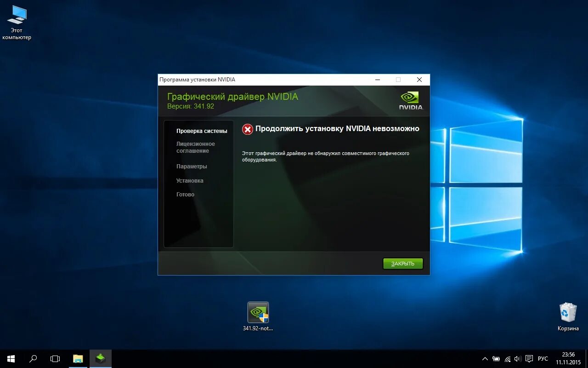Open Task View on the taskbar
This screenshot has width=588, height=368.
point(55,359)
